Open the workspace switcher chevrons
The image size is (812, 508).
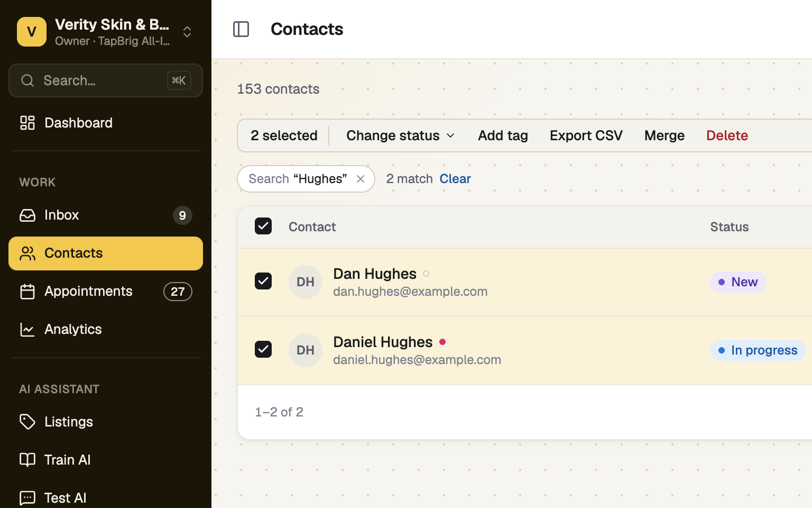coord(187,32)
